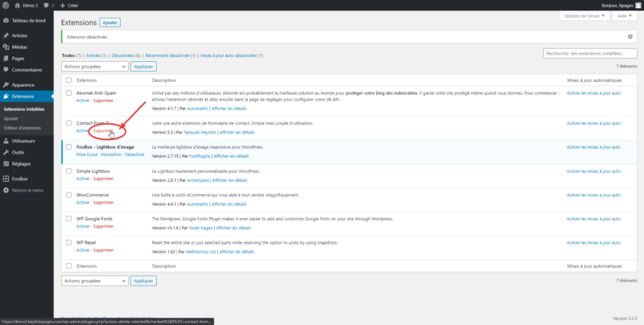Tick the checkbox for Akismet Anti-Spam
Viewport: 644px width, 325px height.
[x=68, y=93]
